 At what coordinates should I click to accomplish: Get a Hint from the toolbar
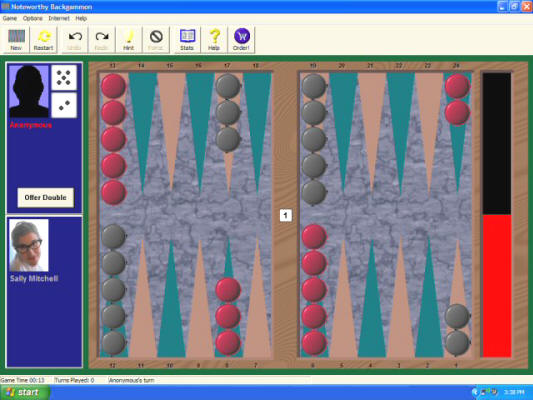pyautogui.click(x=129, y=40)
